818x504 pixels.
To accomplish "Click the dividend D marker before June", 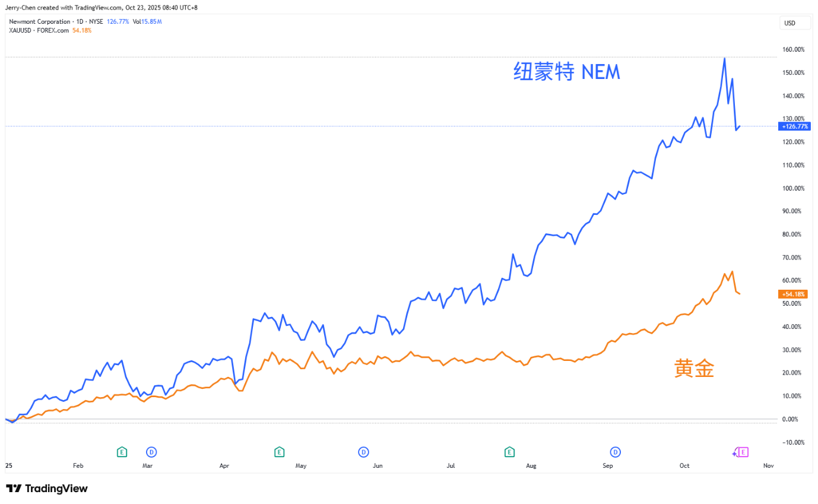I will point(363,452).
